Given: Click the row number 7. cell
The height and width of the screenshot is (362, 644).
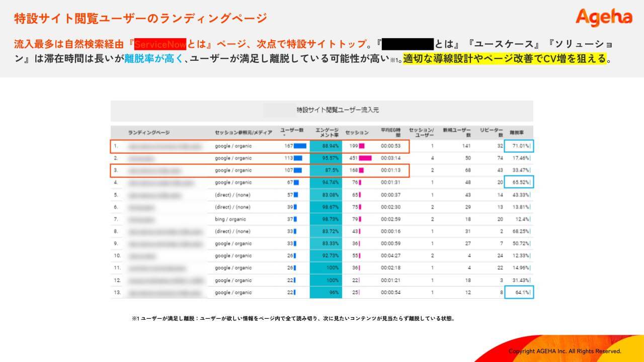Looking at the screenshot, I should click(x=116, y=219).
